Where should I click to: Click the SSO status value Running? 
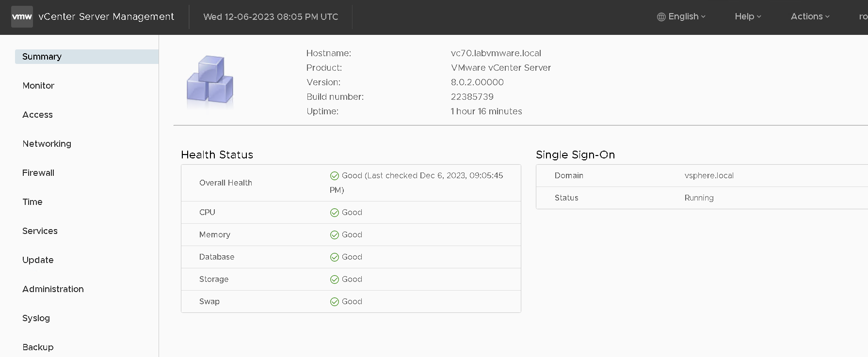point(699,198)
